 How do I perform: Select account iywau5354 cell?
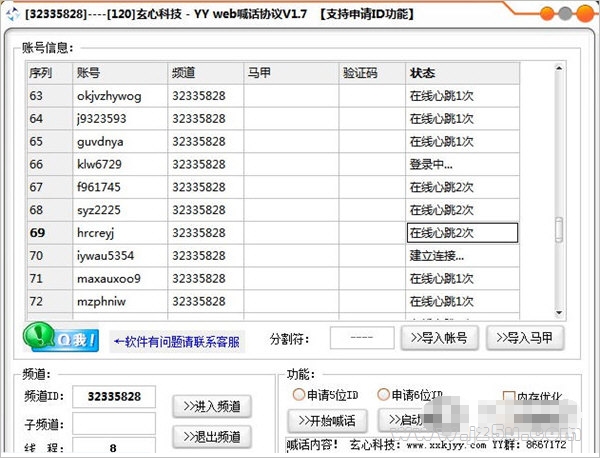120,256
